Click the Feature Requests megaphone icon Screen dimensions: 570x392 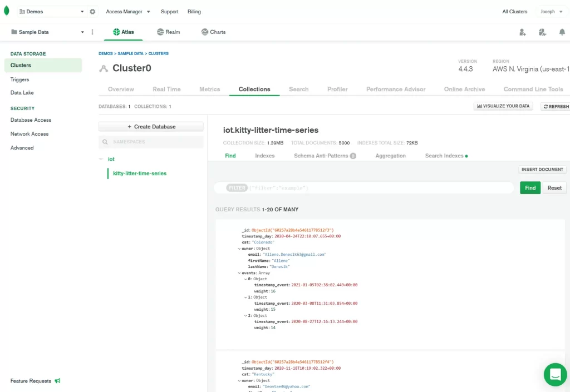tap(58, 380)
